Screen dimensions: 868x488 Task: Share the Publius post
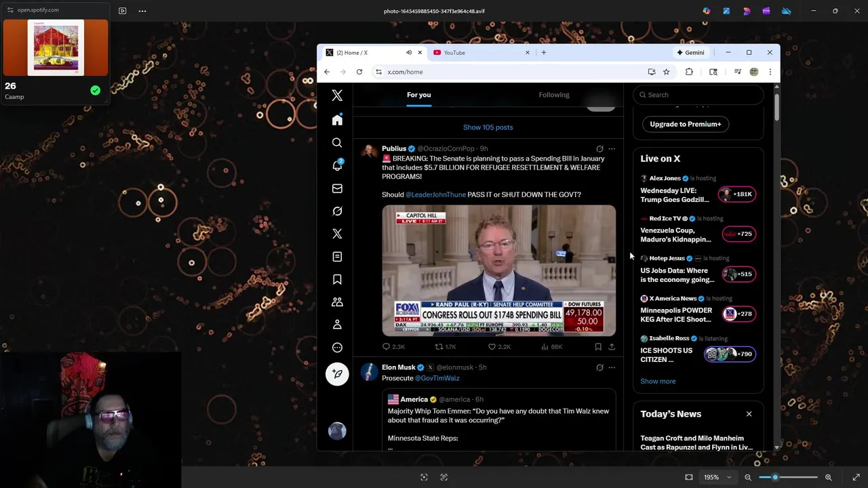[612, 346]
